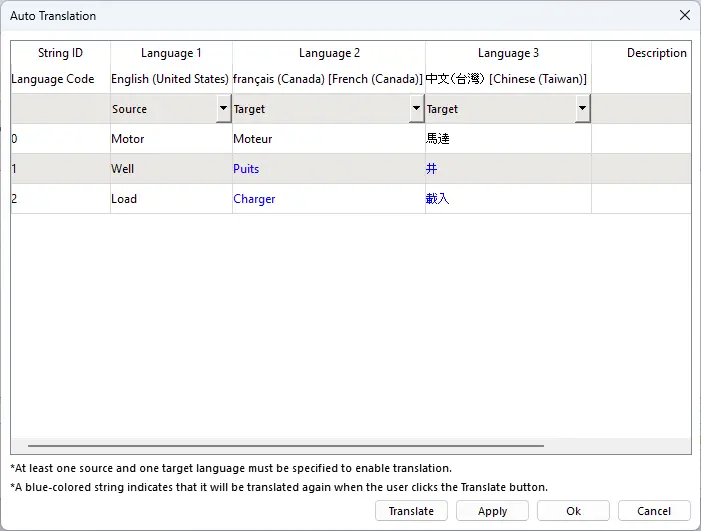Select the Well source cell

tap(171, 169)
